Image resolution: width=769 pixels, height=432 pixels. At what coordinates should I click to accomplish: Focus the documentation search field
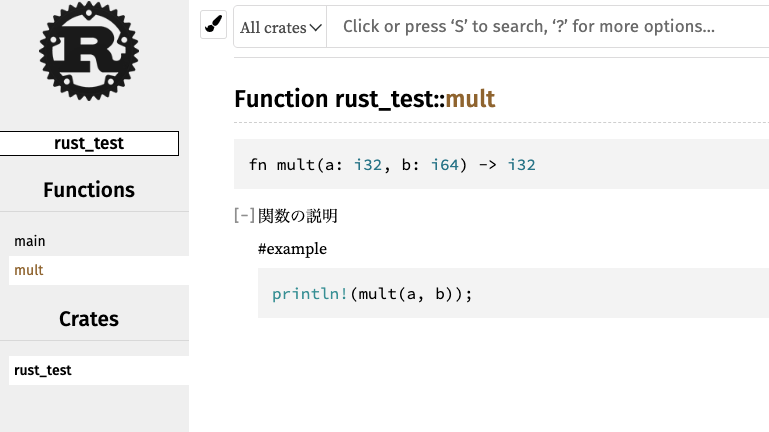550,27
